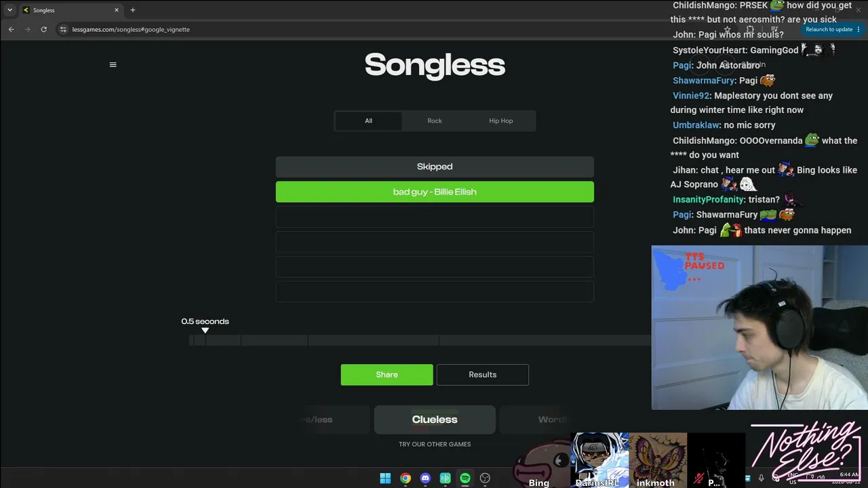Go forward with the browser forward arrow

(x=27, y=29)
